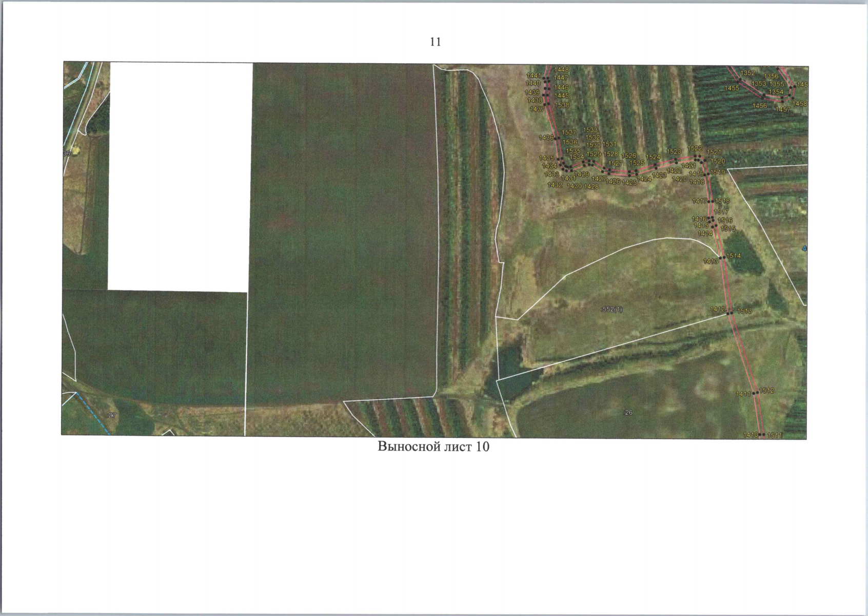Click the page number 11 at top
Viewport: 868px width, 616px height.
(435, 42)
